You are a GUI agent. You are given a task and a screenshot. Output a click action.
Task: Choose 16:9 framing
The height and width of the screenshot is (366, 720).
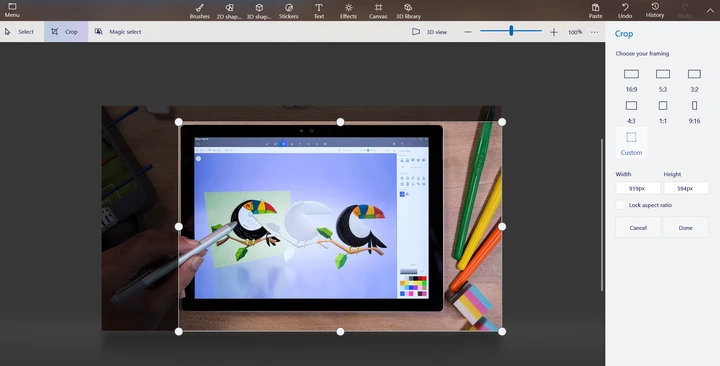631,80
